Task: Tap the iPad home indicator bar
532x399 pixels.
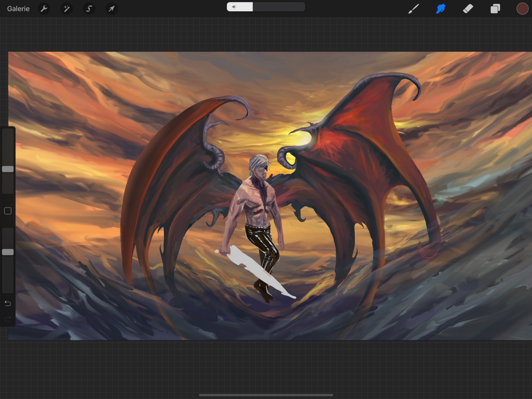Action: click(x=266, y=395)
